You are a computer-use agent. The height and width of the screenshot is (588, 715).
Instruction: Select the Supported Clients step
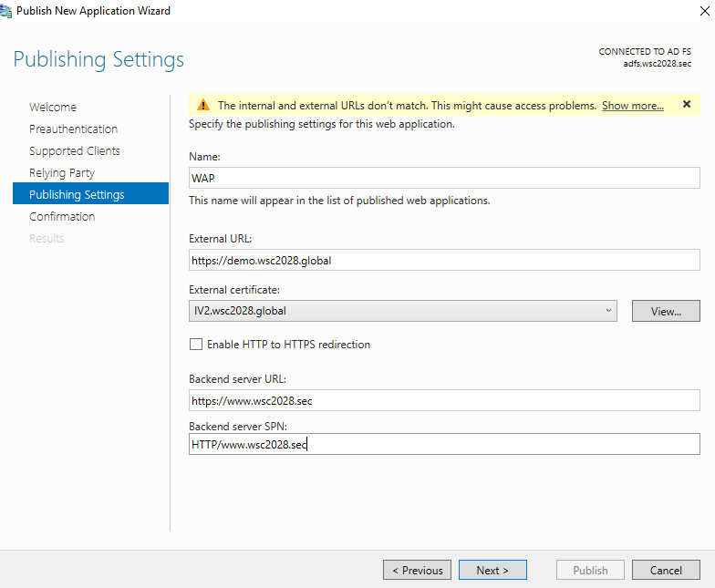[75, 151]
